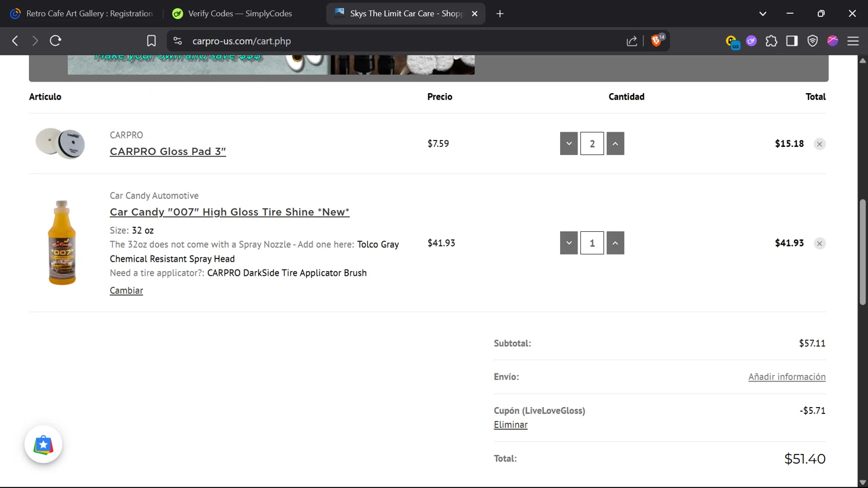
Task: Click the -$5.71 coupon discount
Action: point(812,411)
